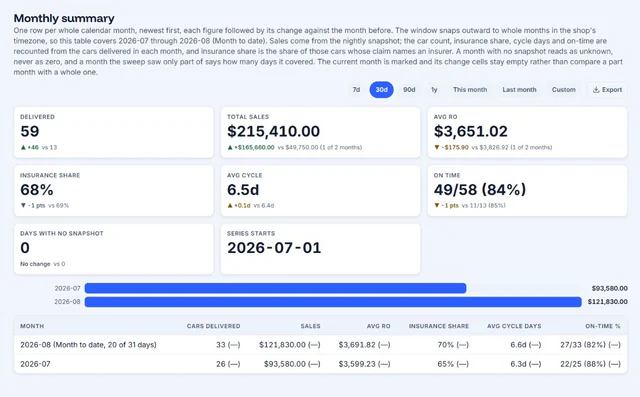
Task: Sort by the Sales column header
Action: point(310,326)
